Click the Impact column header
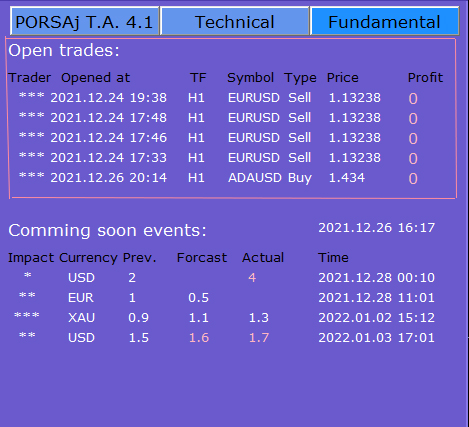 (31, 258)
